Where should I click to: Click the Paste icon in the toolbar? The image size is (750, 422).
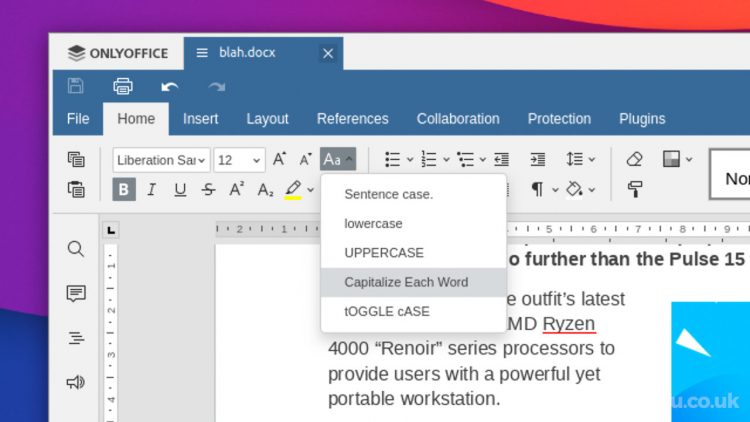pos(76,189)
